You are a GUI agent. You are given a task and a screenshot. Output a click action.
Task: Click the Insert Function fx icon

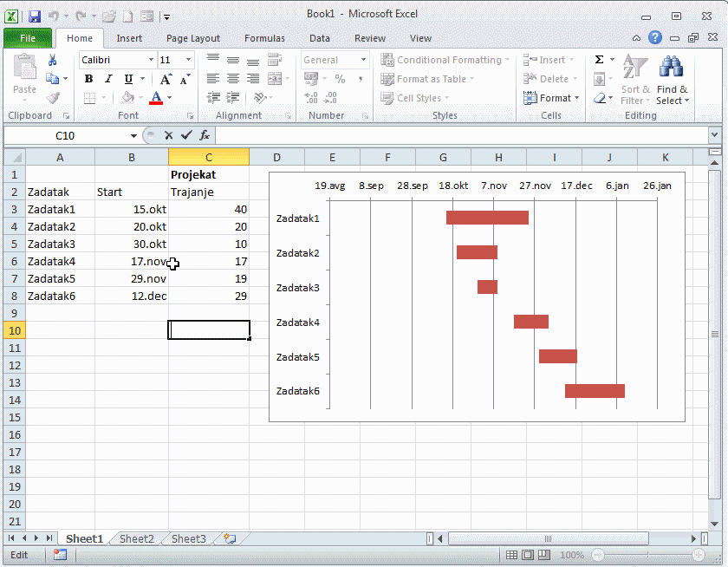(205, 135)
